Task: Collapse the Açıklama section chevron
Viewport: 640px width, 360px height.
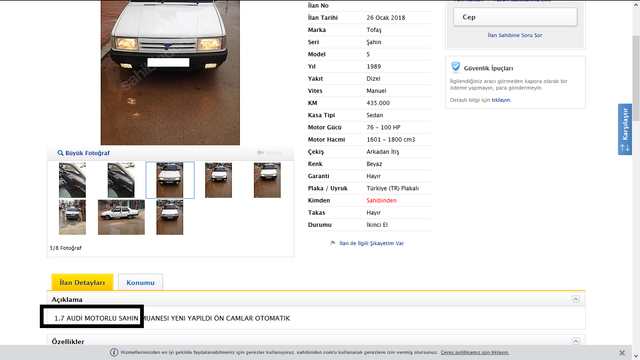Action: 576,299
